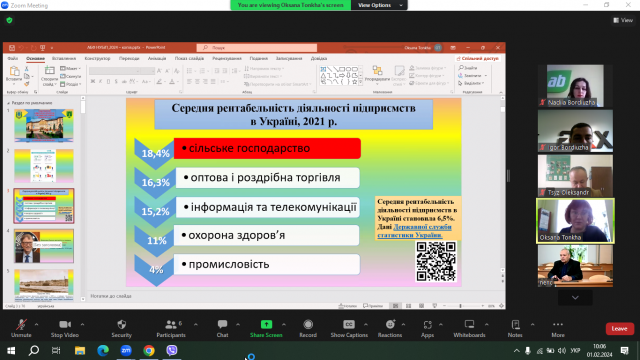This screenshot has width=640, height=360.
Task: Open the Security shield menu
Action: [x=122, y=324]
